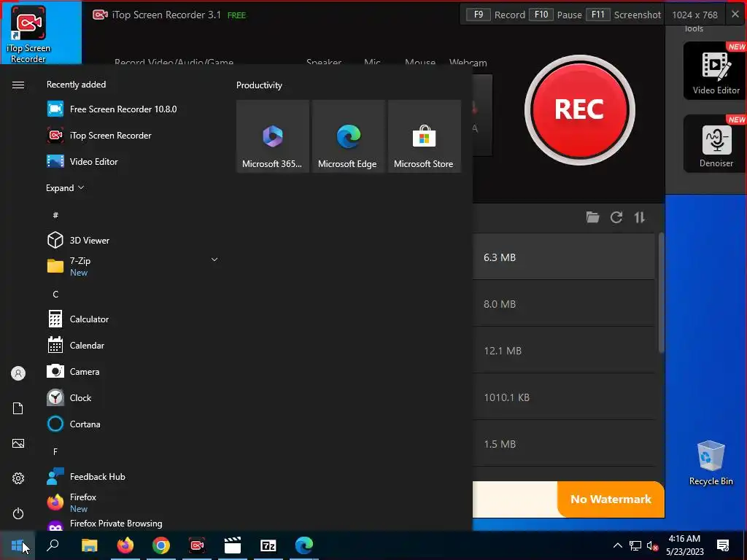Open Settings gear in Start sidebar

18,478
